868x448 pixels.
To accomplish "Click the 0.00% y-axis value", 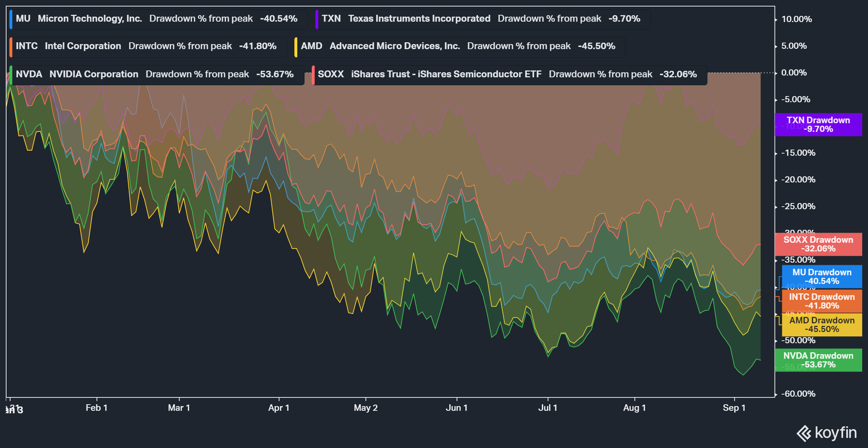I will pos(794,73).
